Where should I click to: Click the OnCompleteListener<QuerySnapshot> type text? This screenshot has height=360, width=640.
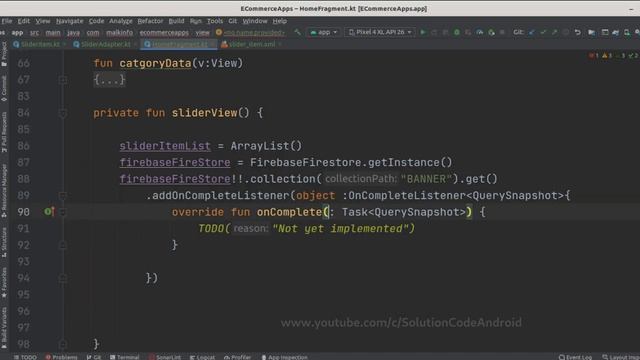[x=456, y=196]
